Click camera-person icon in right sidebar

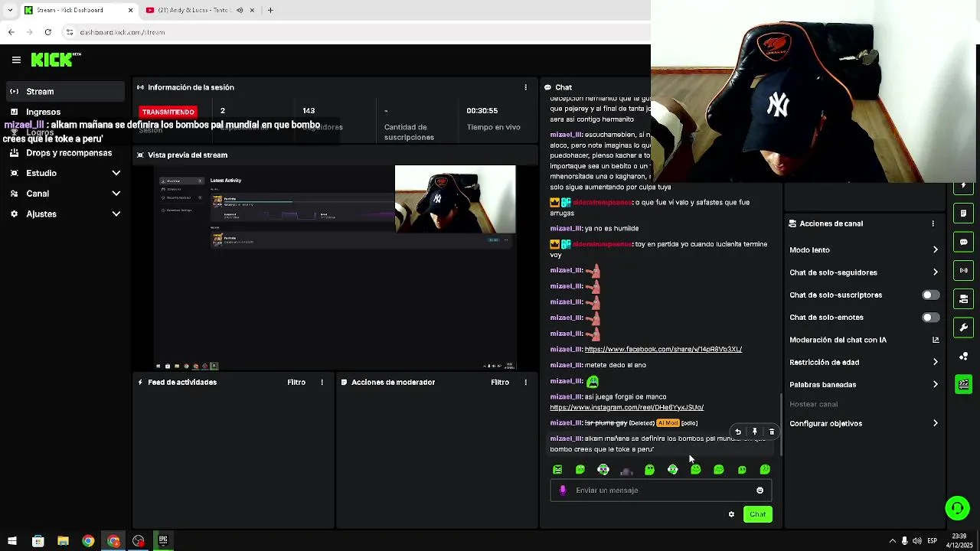[964, 298]
